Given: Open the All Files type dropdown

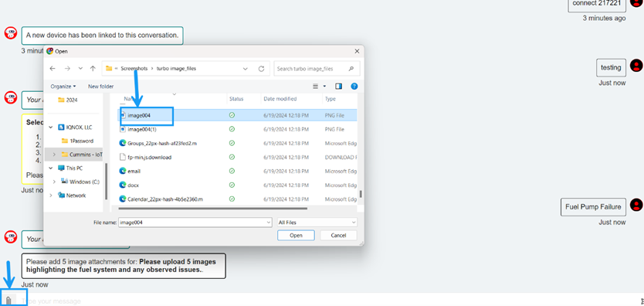Looking at the screenshot, I should (317, 223).
